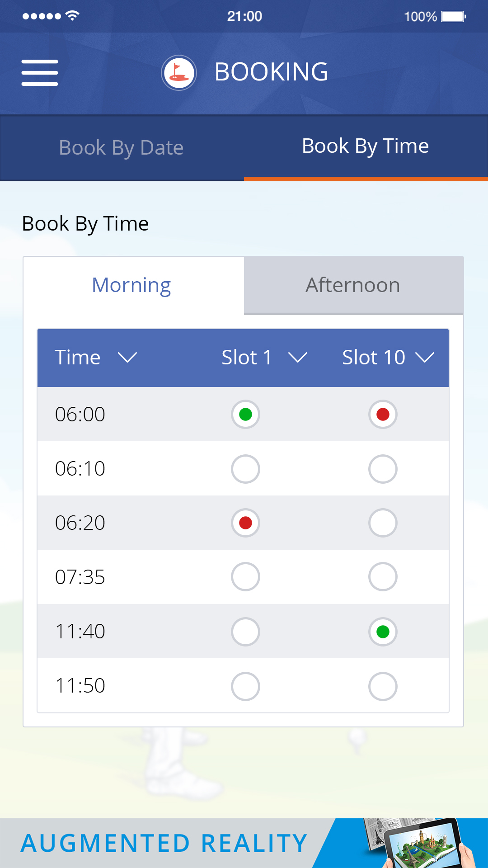Open the hamburger menu
Screen dimensions: 488x868
[x=40, y=72]
